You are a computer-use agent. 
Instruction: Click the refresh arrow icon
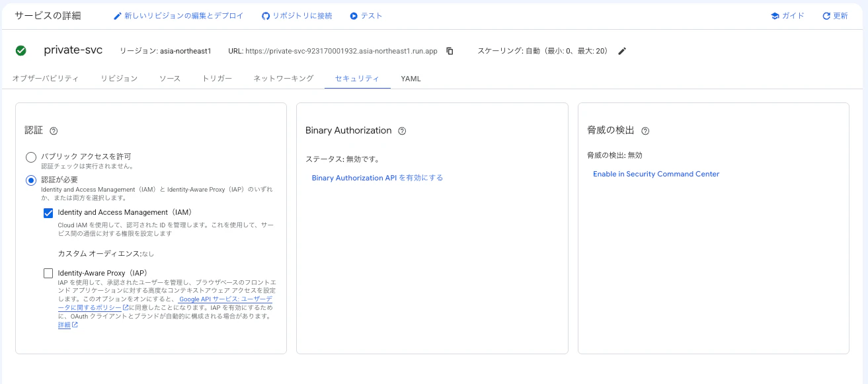coord(826,16)
